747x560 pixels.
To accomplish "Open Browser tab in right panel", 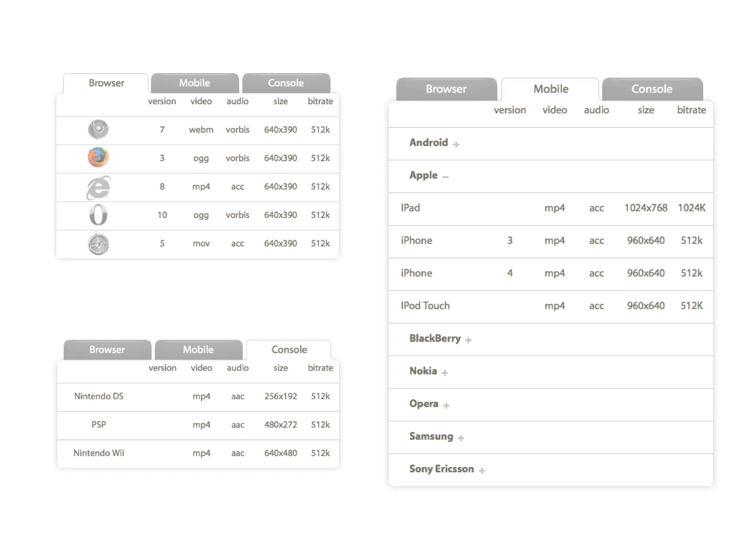I will [x=446, y=89].
